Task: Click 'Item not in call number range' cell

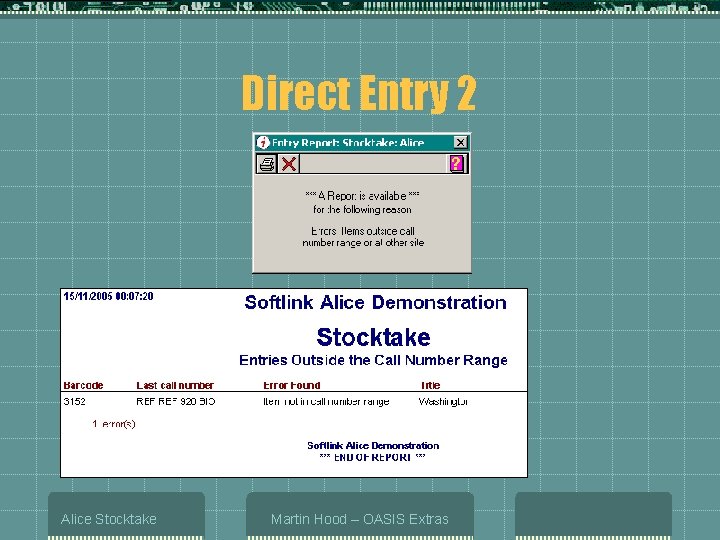Action: [326, 402]
